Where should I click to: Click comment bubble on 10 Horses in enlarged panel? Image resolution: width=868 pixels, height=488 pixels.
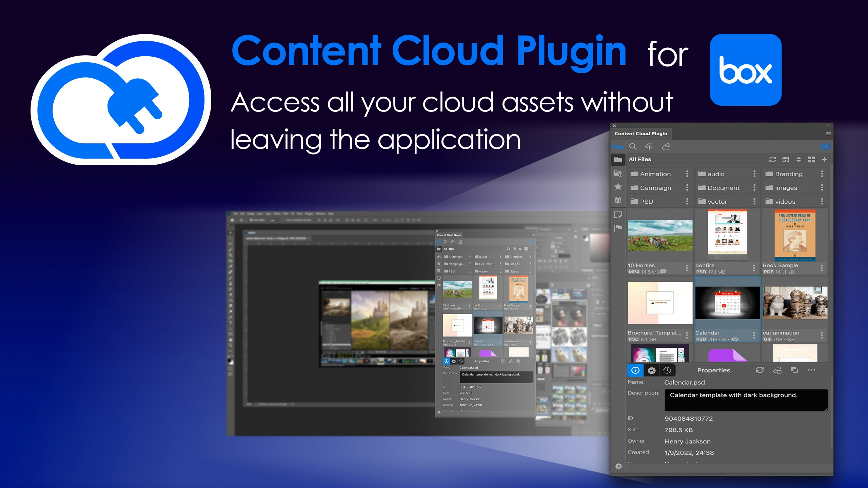pos(663,272)
